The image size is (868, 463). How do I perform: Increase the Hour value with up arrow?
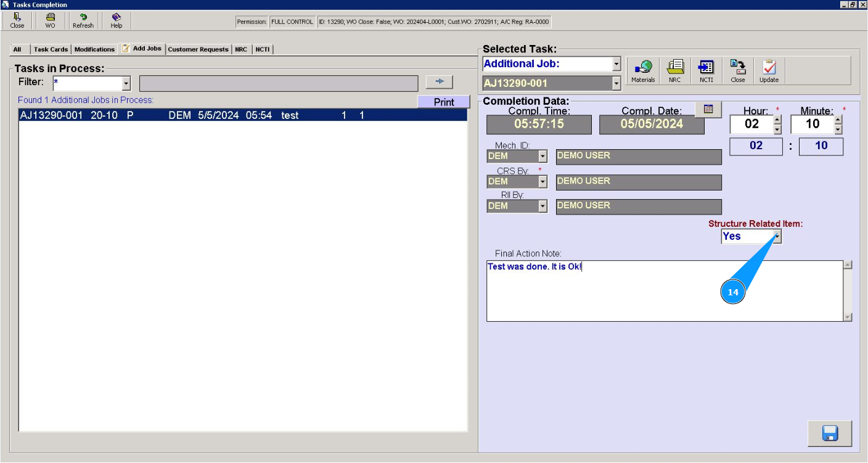click(x=777, y=120)
